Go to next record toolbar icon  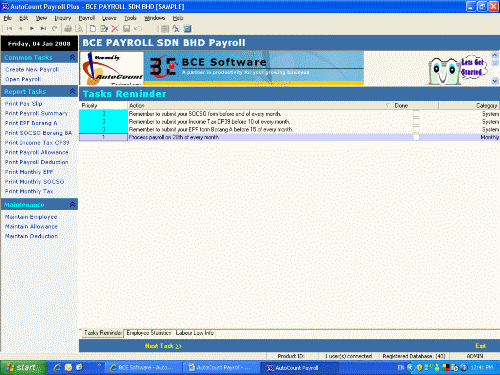point(32,29)
